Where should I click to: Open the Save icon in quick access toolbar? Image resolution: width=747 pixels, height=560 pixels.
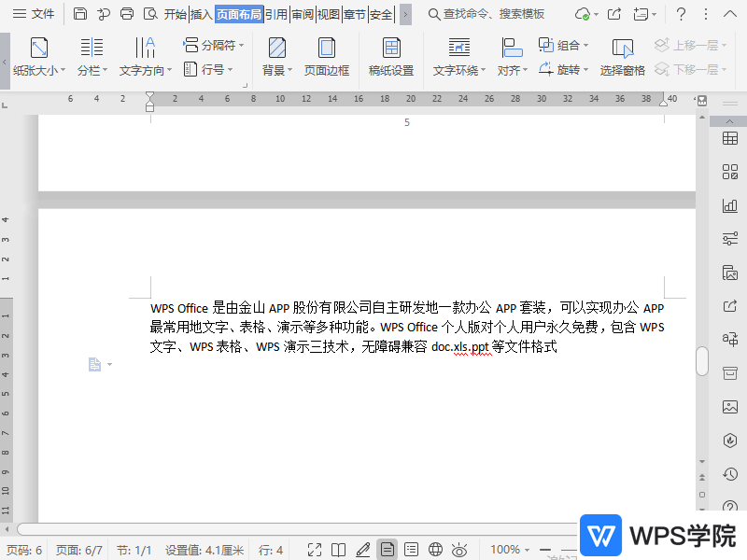tap(80, 14)
